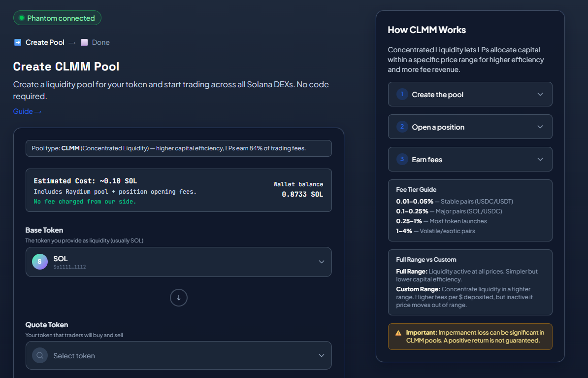Expand the SOL base token dropdown
This screenshot has width=588, height=378.
pos(321,261)
